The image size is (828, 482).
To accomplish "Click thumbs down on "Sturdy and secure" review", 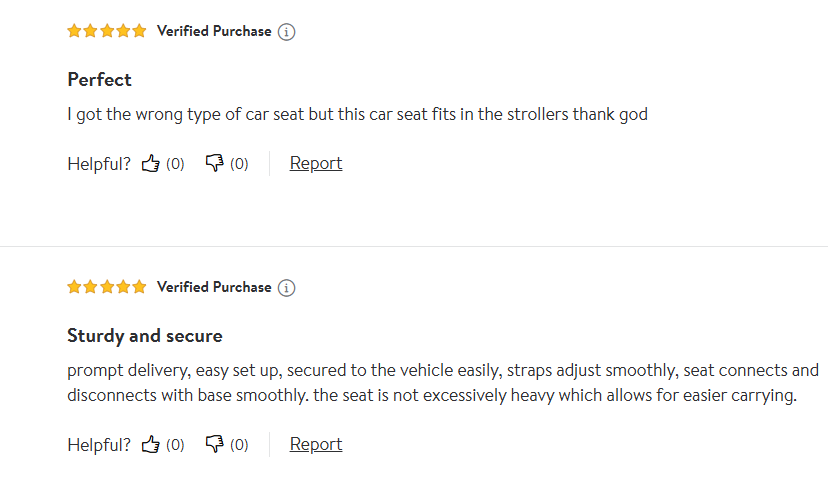I will [214, 445].
